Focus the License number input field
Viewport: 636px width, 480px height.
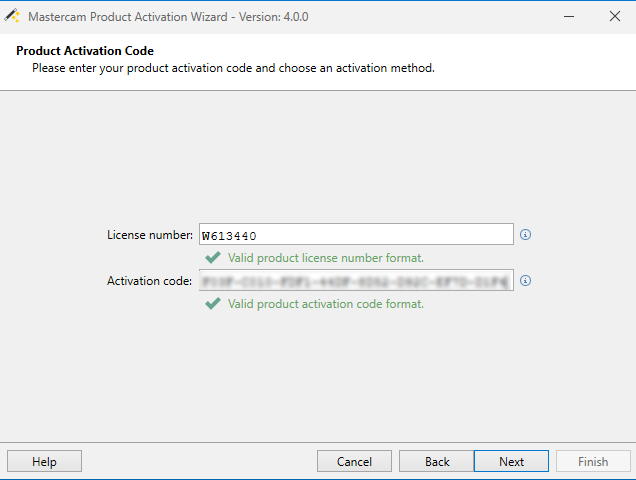tap(355, 235)
